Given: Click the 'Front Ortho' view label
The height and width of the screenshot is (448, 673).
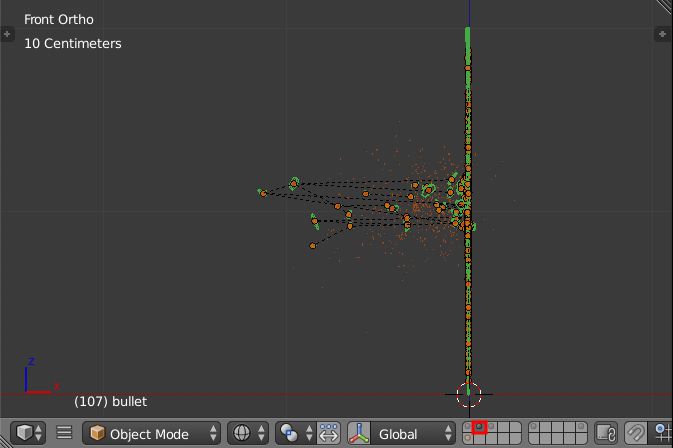Looking at the screenshot, I should pos(59,19).
